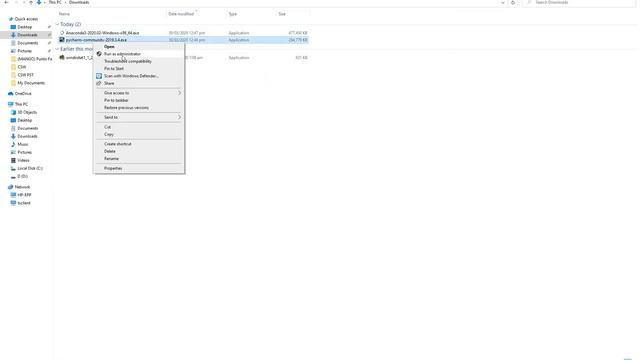Click the Desktop icon under This PC

[13, 120]
